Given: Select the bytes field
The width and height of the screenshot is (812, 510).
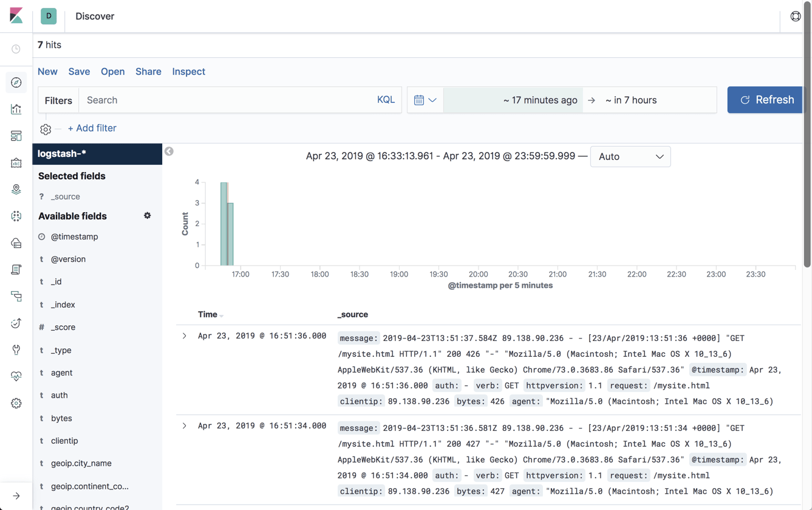Looking at the screenshot, I should tap(61, 419).
